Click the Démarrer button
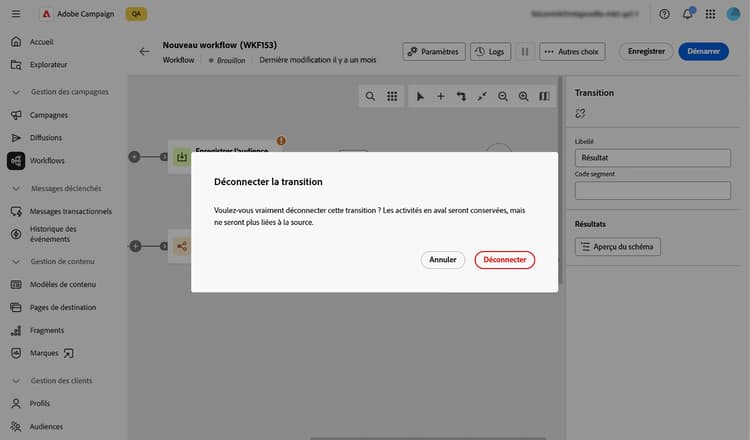750x440 pixels. point(703,51)
